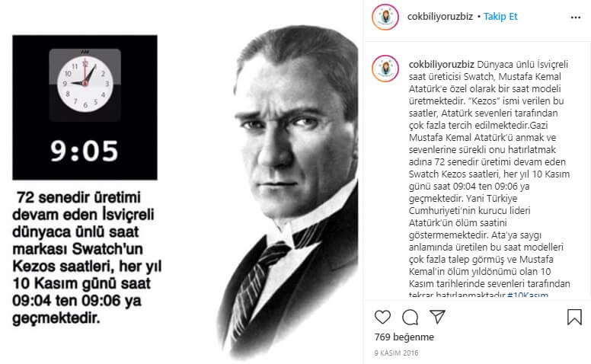
Task: Open the #10Kasım hashtag link
Action: point(528,294)
